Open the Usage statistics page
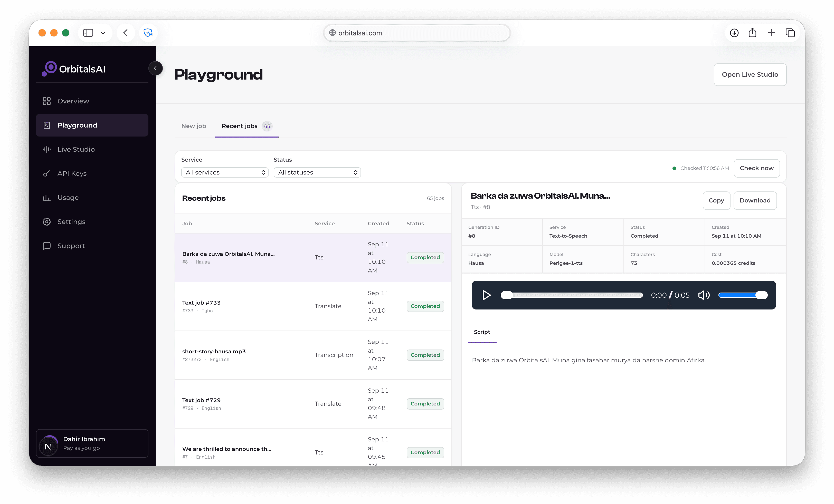Viewport: 834px width, 504px height. coord(92,198)
